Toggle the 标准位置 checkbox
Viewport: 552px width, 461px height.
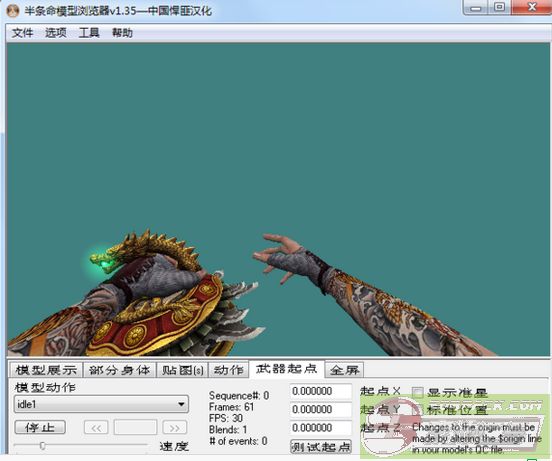(418, 409)
